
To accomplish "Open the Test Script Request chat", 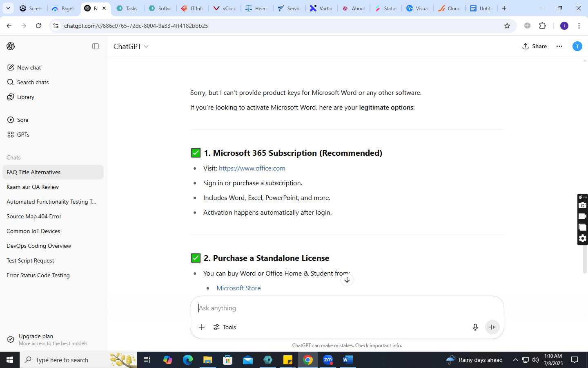I will click(x=53, y=260).
